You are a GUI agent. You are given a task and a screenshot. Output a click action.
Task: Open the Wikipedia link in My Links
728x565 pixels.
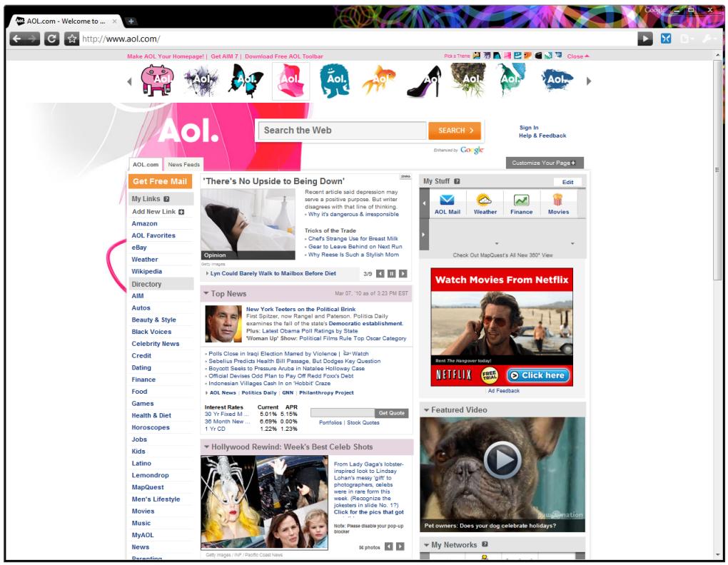click(x=147, y=271)
